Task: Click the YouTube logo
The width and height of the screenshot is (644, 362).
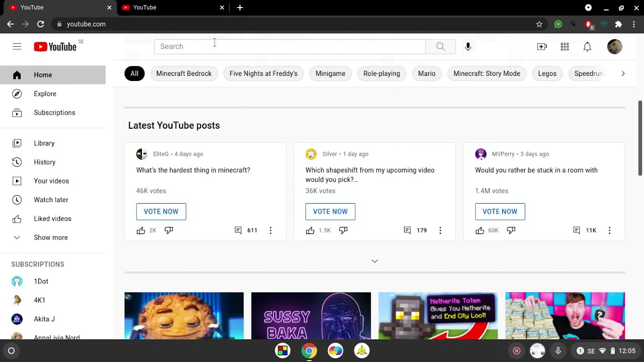Action: pos(55,47)
